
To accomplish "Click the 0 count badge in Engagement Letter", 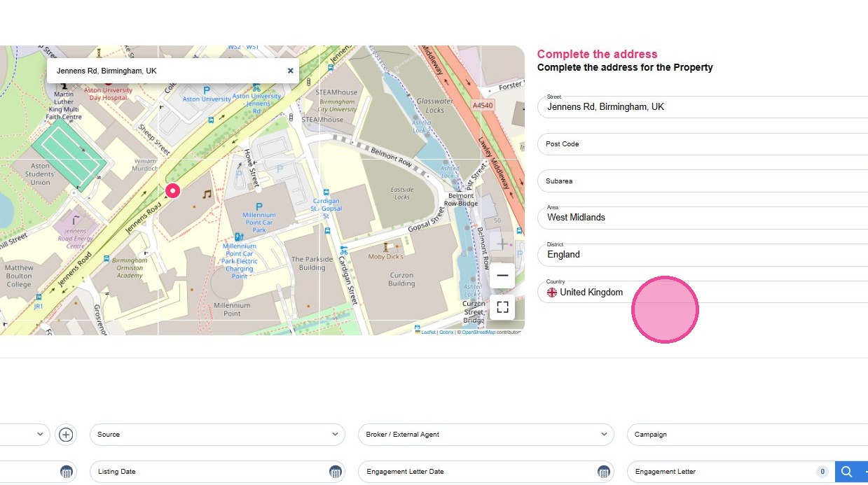I will [x=822, y=472].
